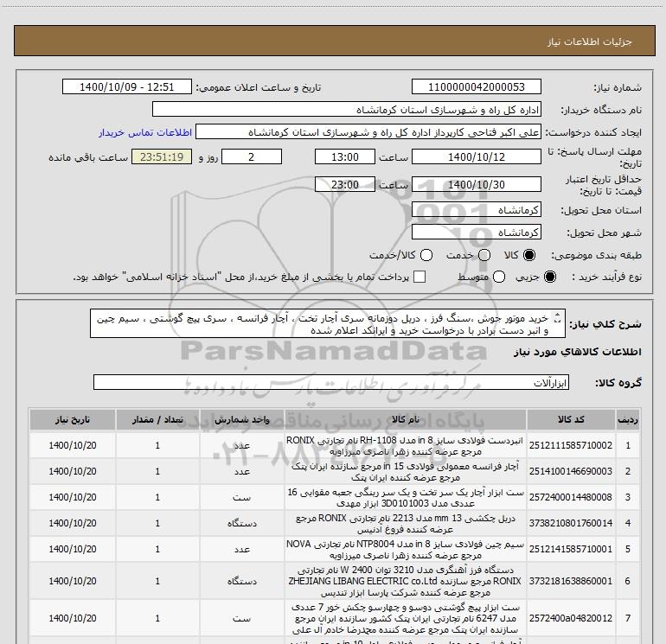Click the remaining time counter 23:51:19

pyautogui.click(x=162, y=157)
